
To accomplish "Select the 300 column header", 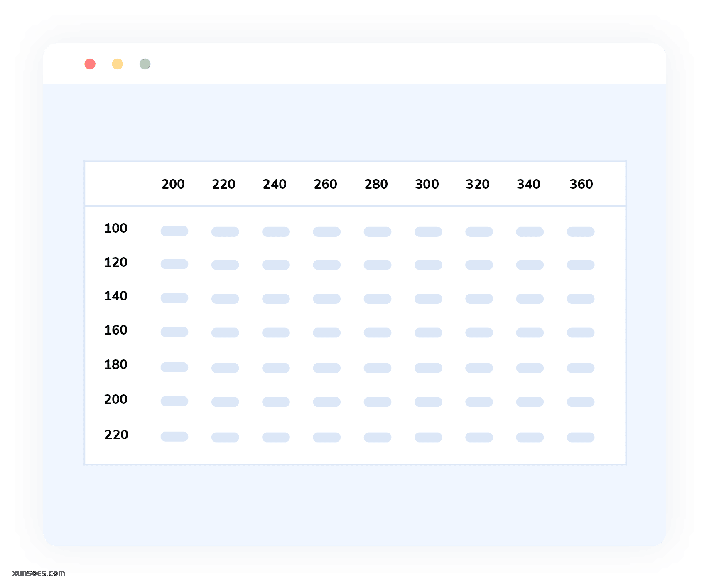I will 427,184.
